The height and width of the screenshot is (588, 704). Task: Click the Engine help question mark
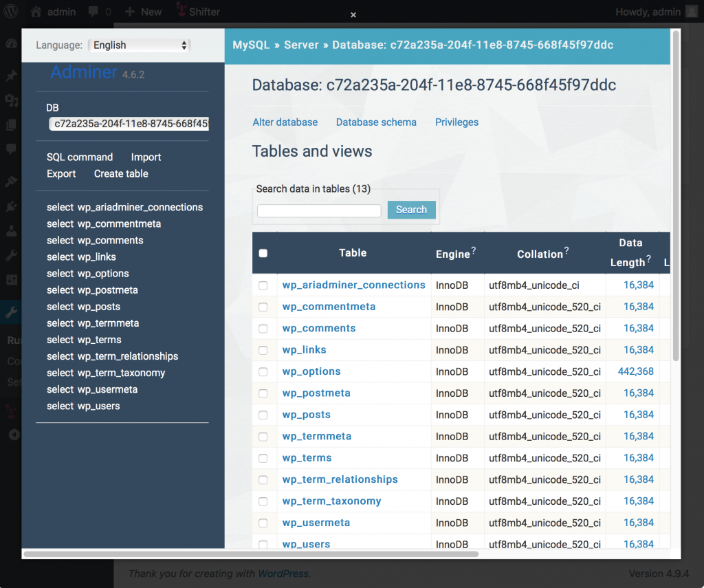tap(473, 250)
